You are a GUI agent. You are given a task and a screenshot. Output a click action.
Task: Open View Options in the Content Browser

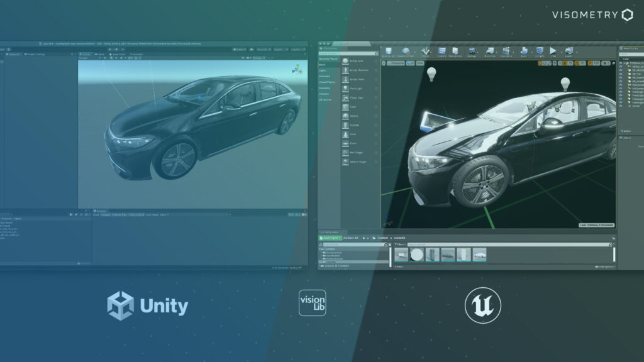605,266
